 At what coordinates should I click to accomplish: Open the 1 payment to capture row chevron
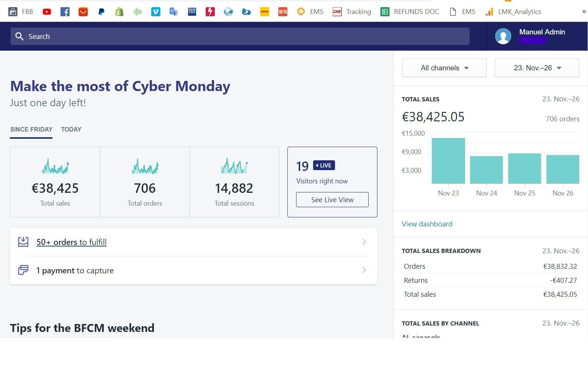click(364, 270)
